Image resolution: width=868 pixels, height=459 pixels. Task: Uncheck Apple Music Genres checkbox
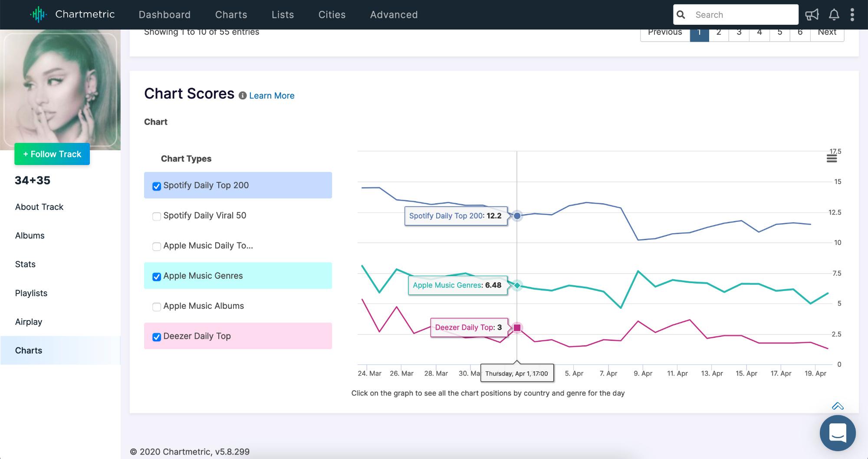coord(157,277)
